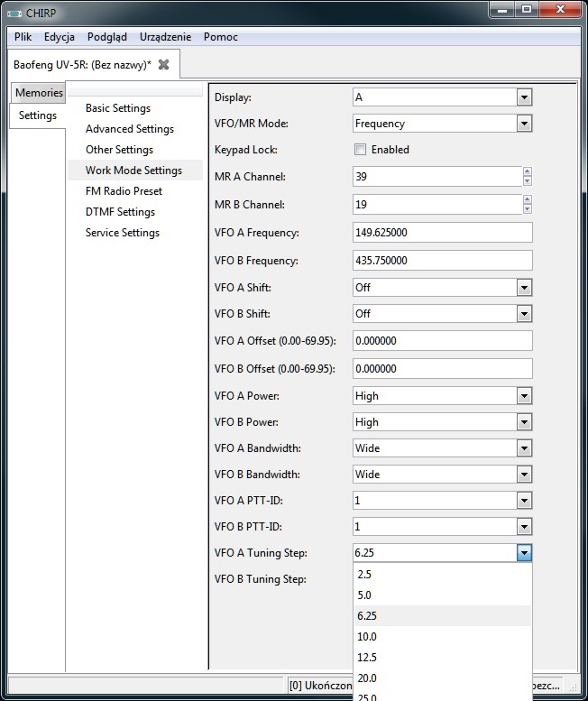Viewport: 588px width, 701px height.
Task: Open Other Settings section
Action: (119, 150)
